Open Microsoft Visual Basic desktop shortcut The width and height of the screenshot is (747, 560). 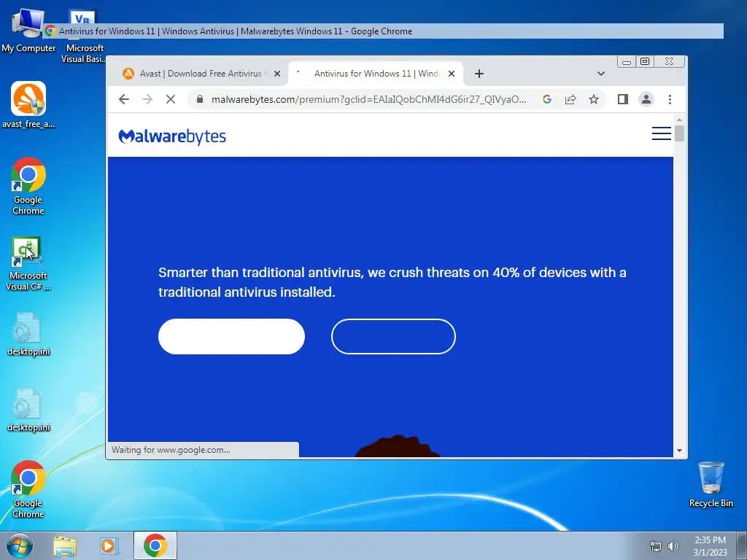tap(84, 37)
